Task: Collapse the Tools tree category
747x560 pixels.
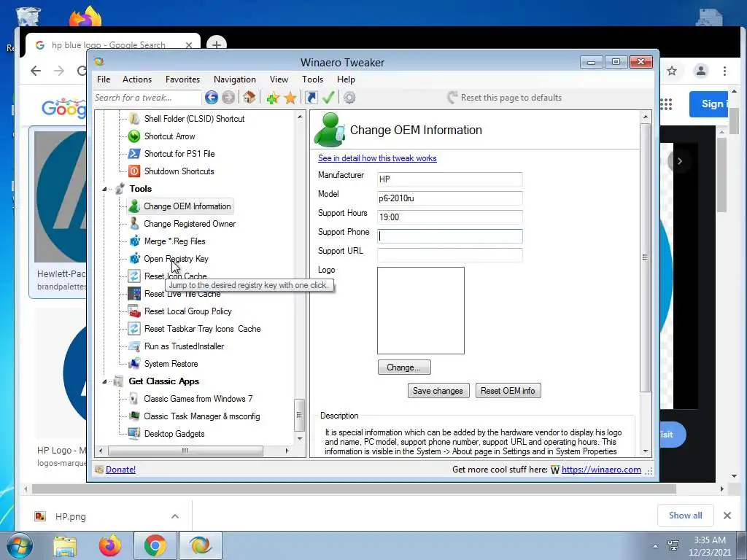Action: [x=104, y=189]
